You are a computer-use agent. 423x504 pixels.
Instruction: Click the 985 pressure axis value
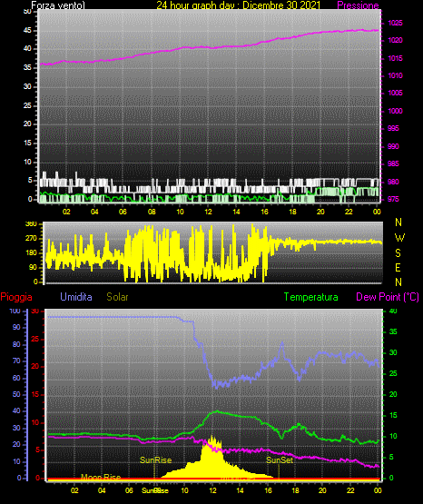pos(393,163)
